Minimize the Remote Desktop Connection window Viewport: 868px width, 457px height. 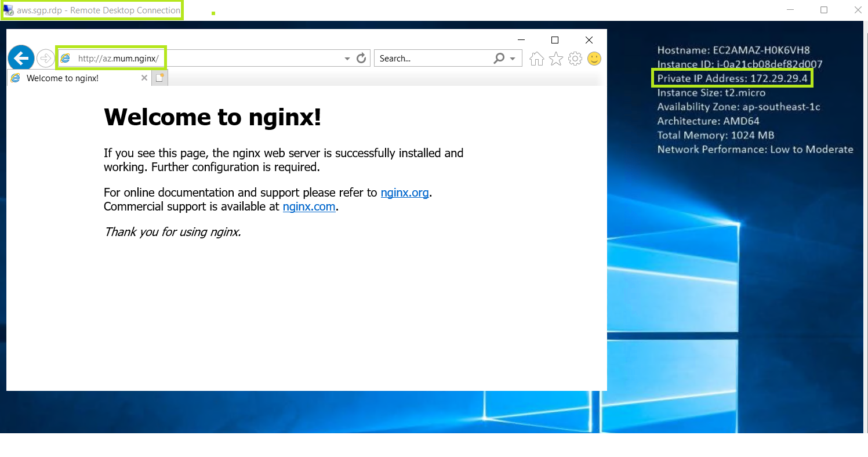790,10
